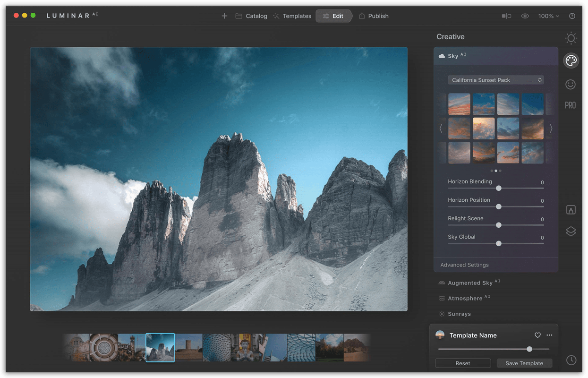This screenshot has width=588, height=378.
Task: Toggle the before/after compare view
Action: coord(506,16)
